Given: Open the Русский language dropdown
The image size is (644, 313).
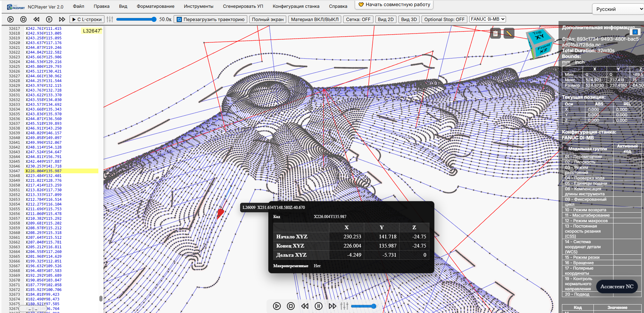Looking at the screenshot, I should tap(618, 9).
